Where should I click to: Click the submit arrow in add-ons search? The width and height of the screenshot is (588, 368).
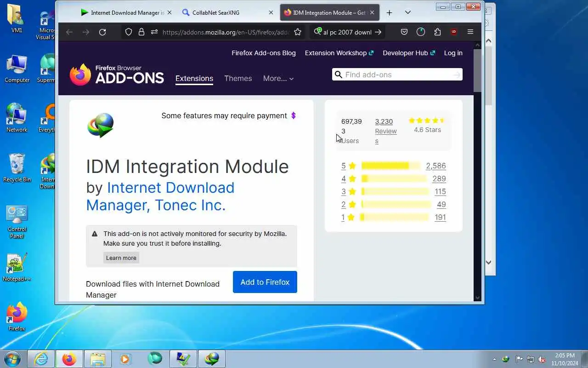pyautogui.click(x=456, y=75)
